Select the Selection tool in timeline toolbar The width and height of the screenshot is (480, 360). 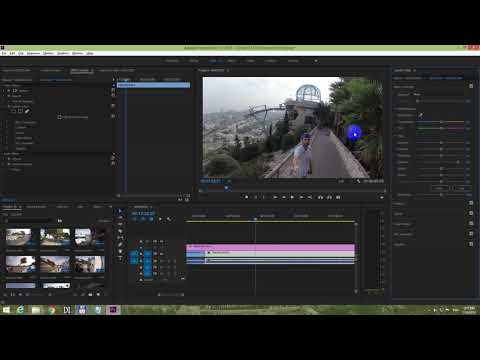120,211
